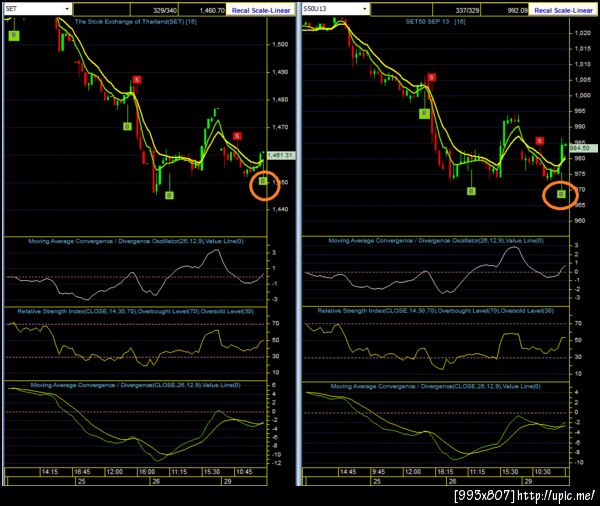
Task: Select the first red S marker in SET50 chart
Action: click(432, 77)
